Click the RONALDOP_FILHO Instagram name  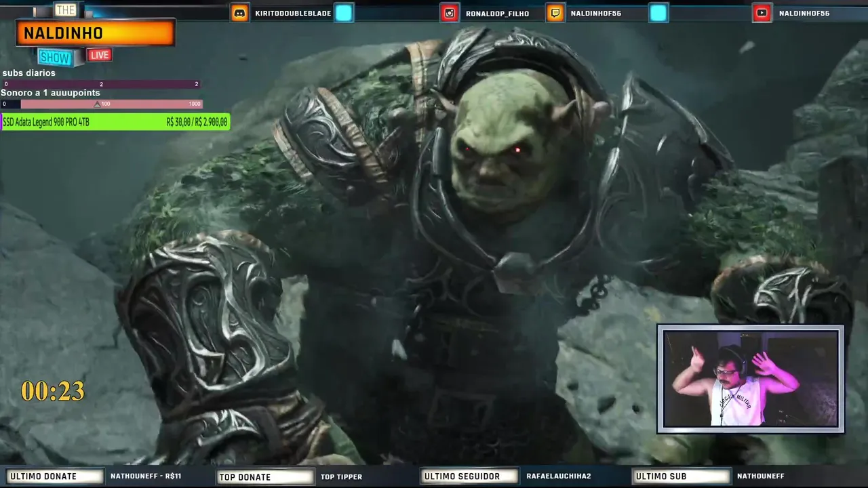497,14
